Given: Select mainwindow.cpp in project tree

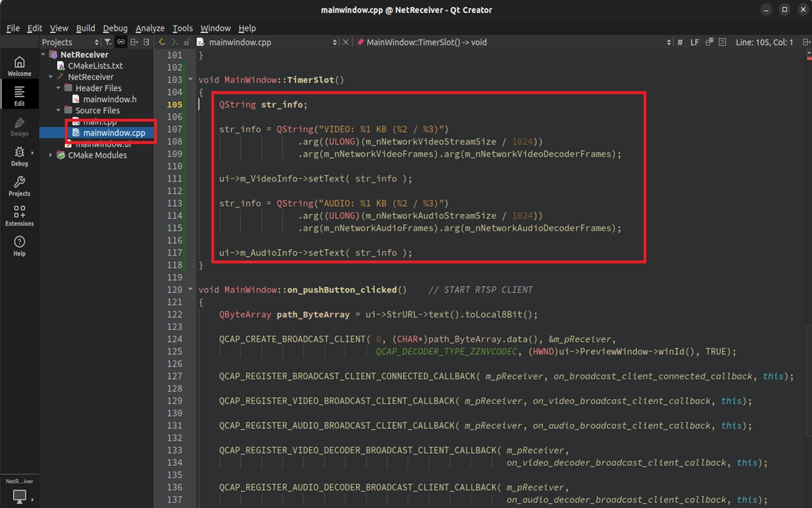Looking at the screenshot, I should [114, 133].
